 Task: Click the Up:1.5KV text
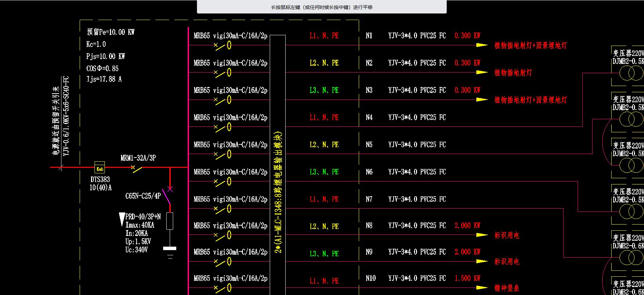138,241
